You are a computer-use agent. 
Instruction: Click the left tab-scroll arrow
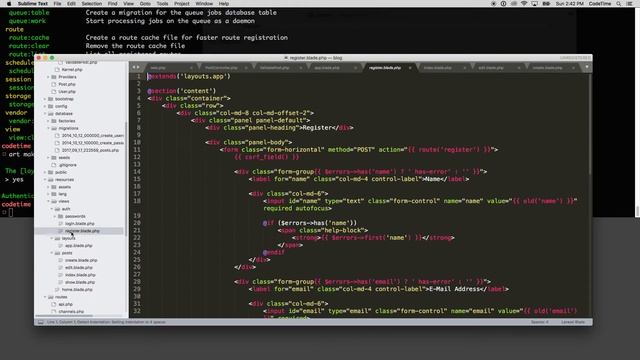point(133,67)
